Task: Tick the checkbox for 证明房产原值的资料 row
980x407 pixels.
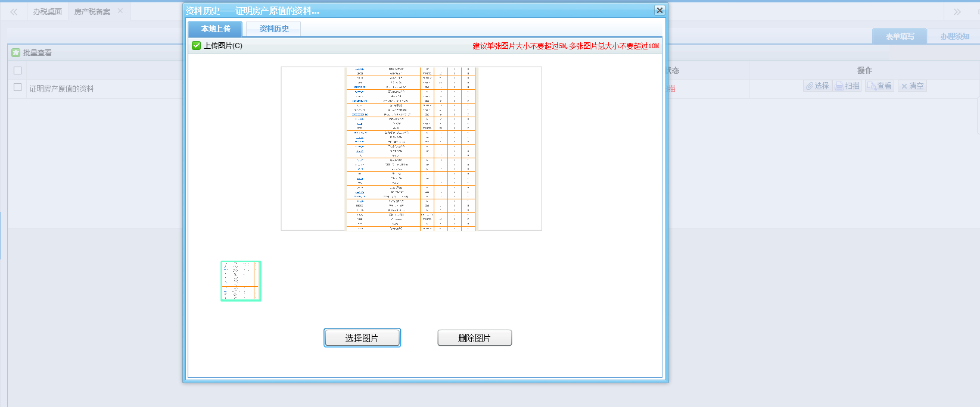Action: click(18, 87)
